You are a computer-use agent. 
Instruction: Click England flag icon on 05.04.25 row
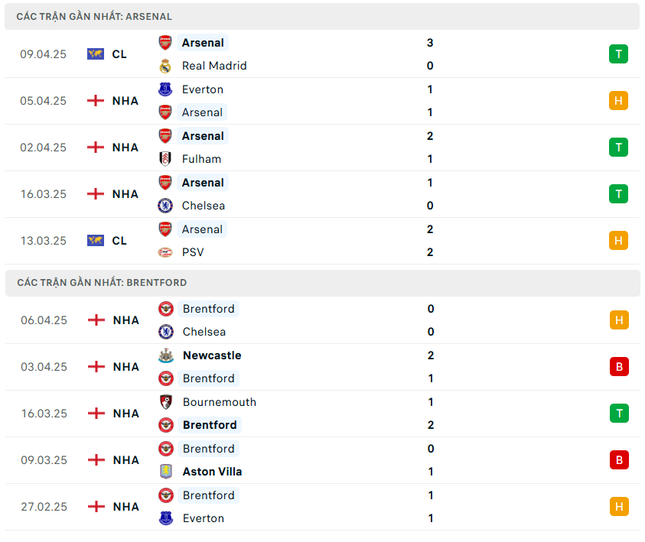pyautogui.click(x=95, y=101)
